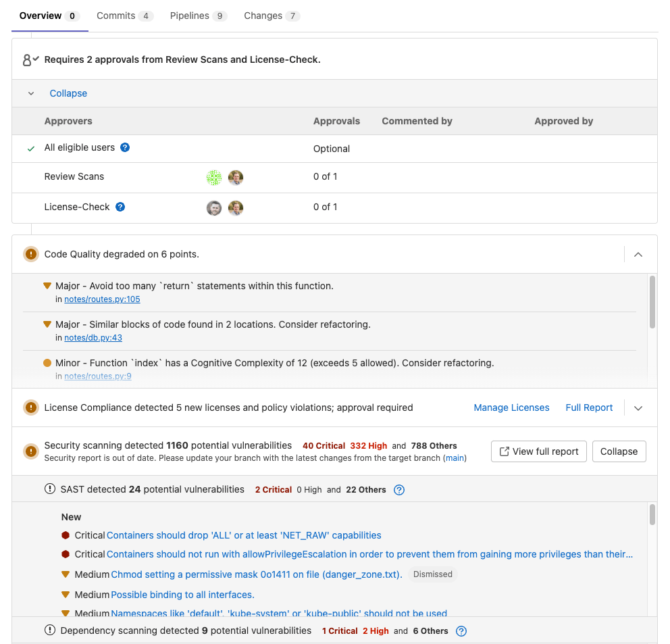670x644 pixels.
Task: Collapse the security scanning report
Action: click(619, 451)
